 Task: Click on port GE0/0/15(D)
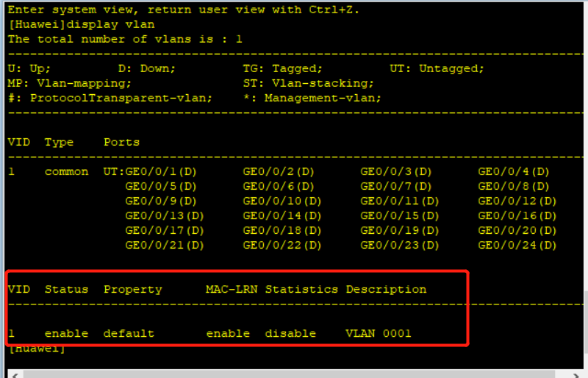point(399,215)
